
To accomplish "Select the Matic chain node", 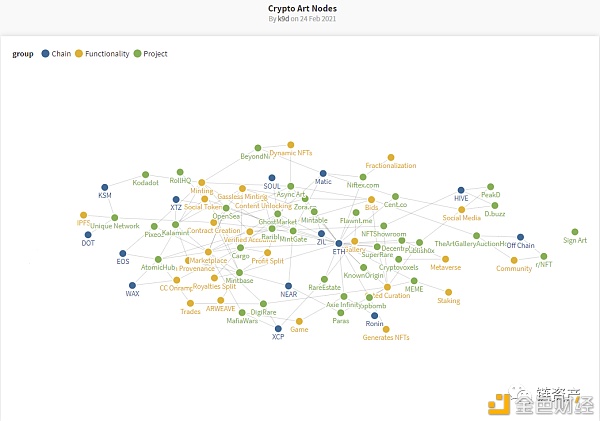I will pos(323,173).
